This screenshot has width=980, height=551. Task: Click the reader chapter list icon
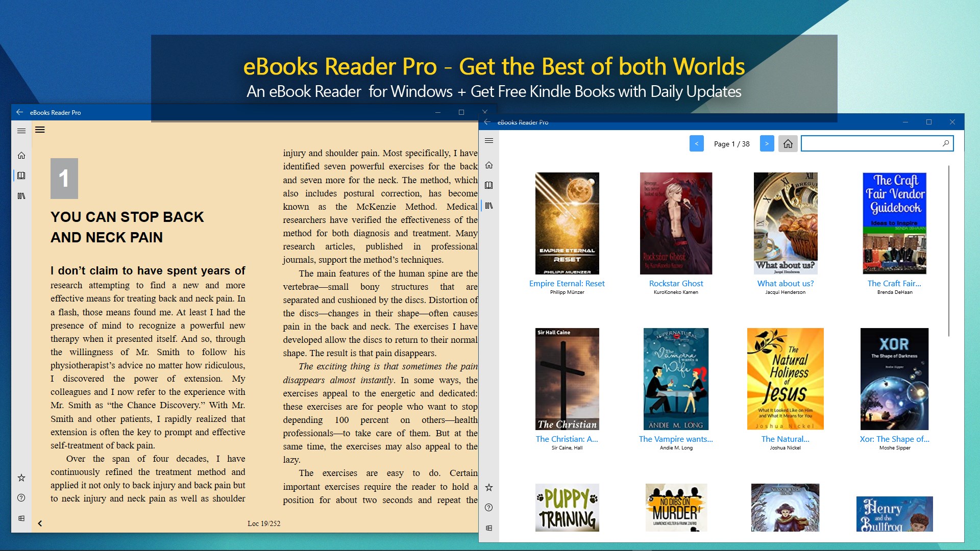(x=40, y=130)
